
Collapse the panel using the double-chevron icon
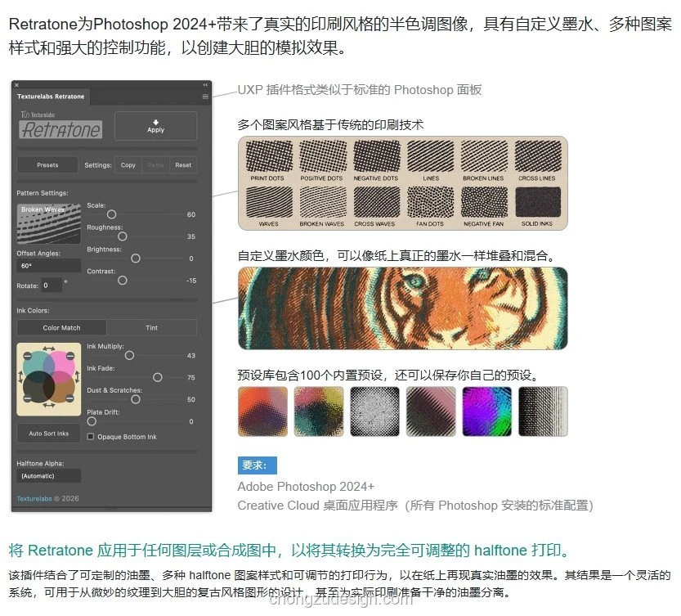[x=205, y=85]
